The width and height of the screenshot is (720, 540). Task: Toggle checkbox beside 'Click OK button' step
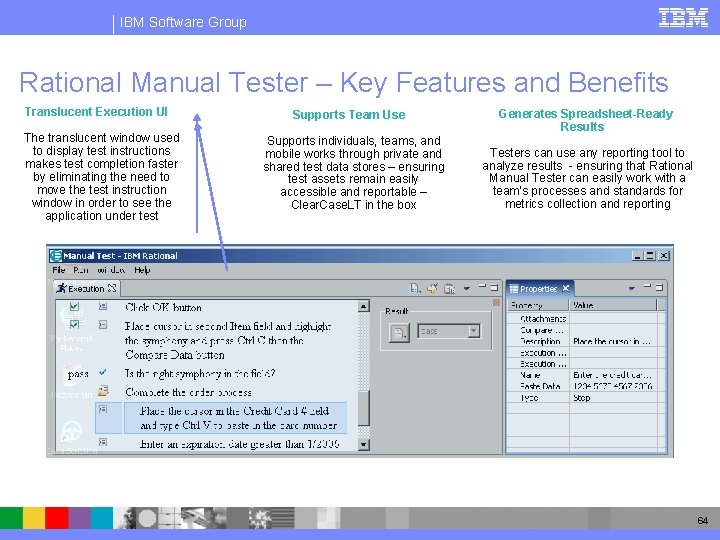point(74,306)
